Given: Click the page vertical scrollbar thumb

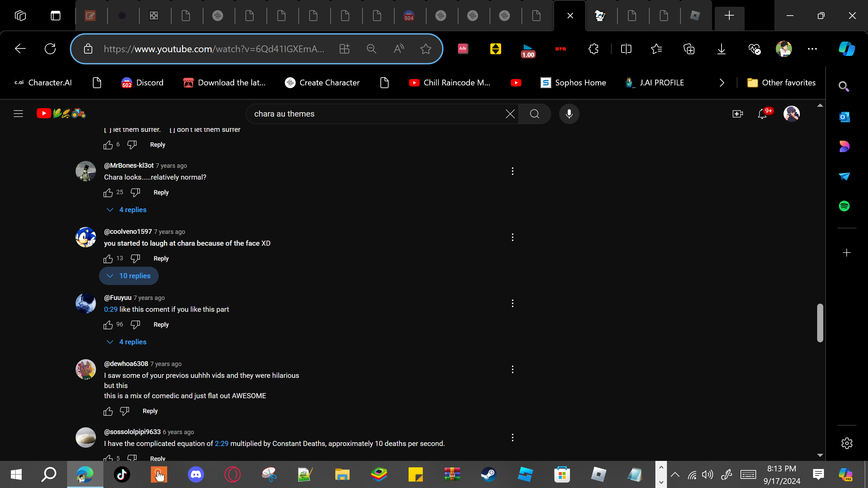Looking at the screenshot, I should pos(820,323).
